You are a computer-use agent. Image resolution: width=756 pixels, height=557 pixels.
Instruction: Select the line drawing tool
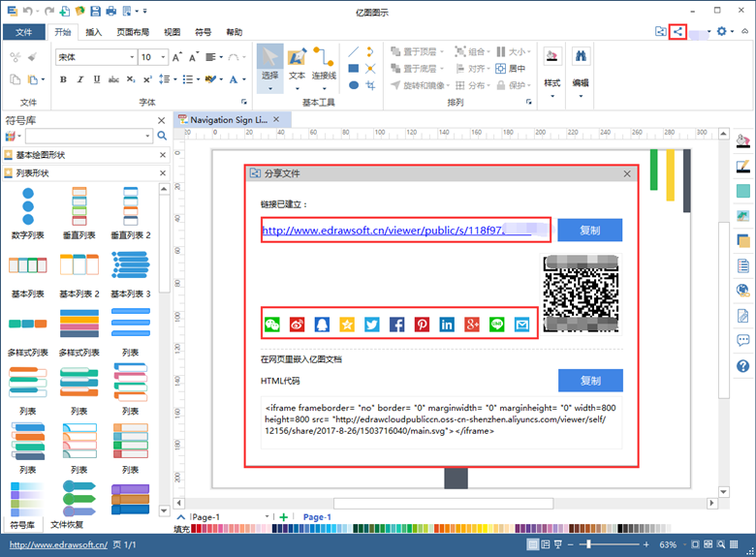tap(354, 51)
